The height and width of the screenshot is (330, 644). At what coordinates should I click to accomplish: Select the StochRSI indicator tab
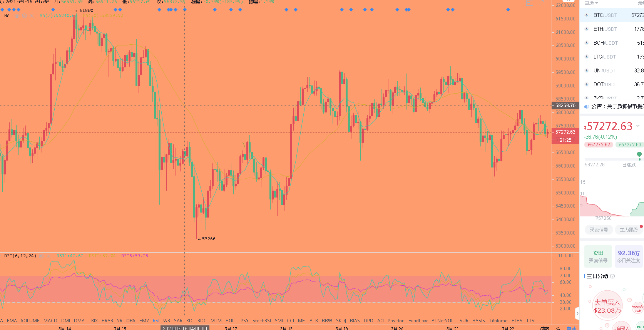coord(262,321)
